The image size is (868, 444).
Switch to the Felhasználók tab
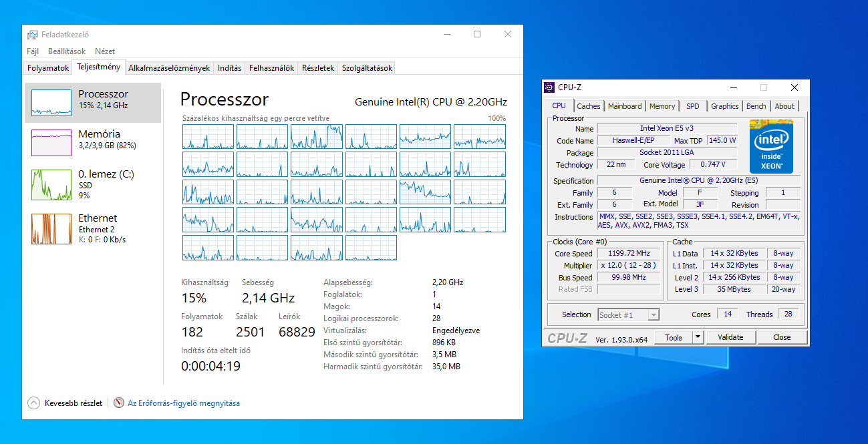271,68
